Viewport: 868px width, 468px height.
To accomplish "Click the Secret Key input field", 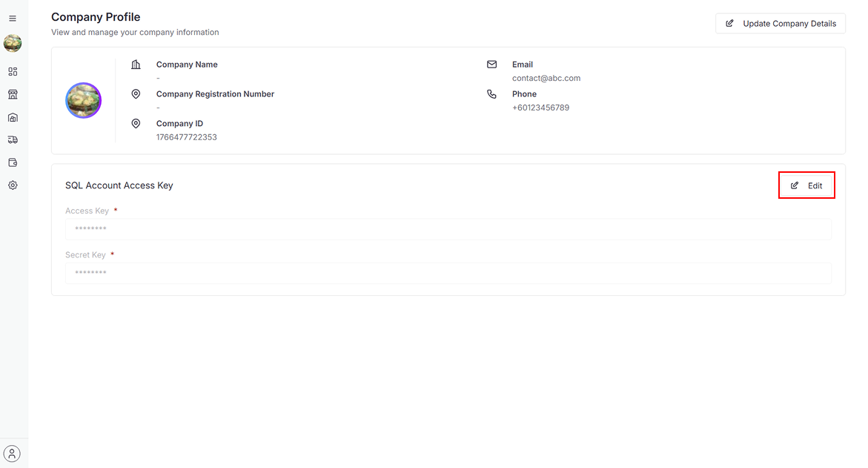I will tap(448, 273).
